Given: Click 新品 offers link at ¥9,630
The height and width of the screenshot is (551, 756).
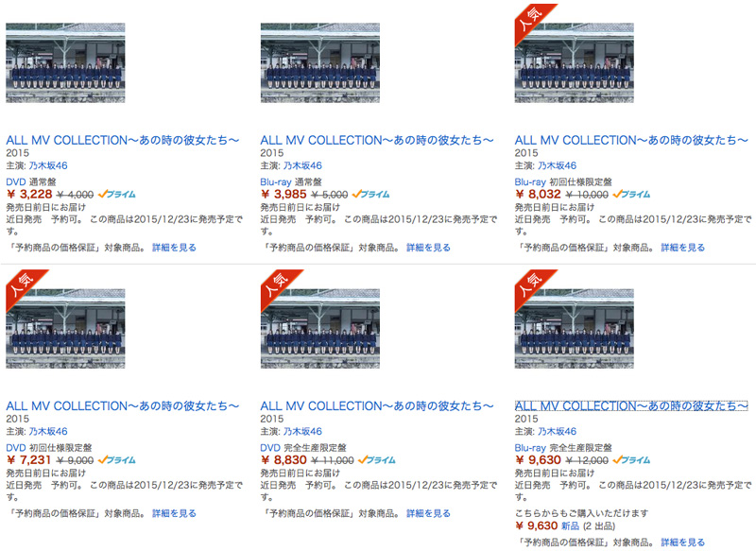Looking at the screenshot, I should 570,525.
